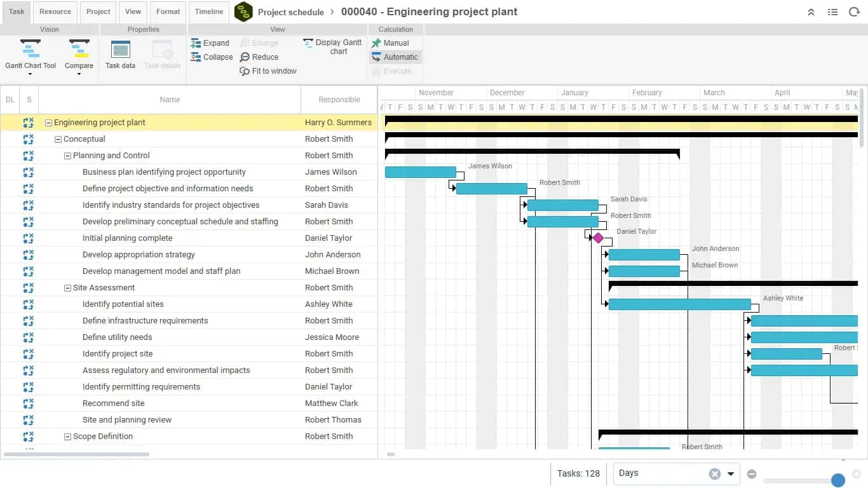Click the Name column header
The image size is (868, 488).
click(170, 100)
